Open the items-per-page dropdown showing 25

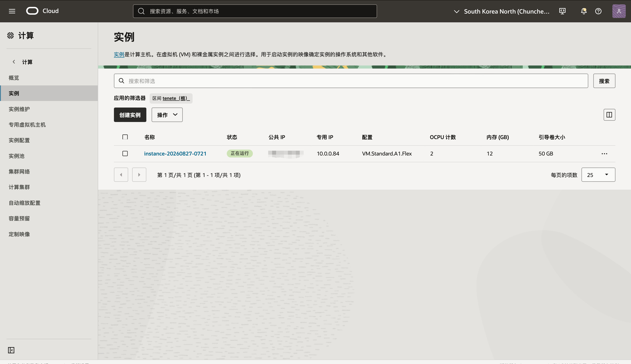pos(598,175)
